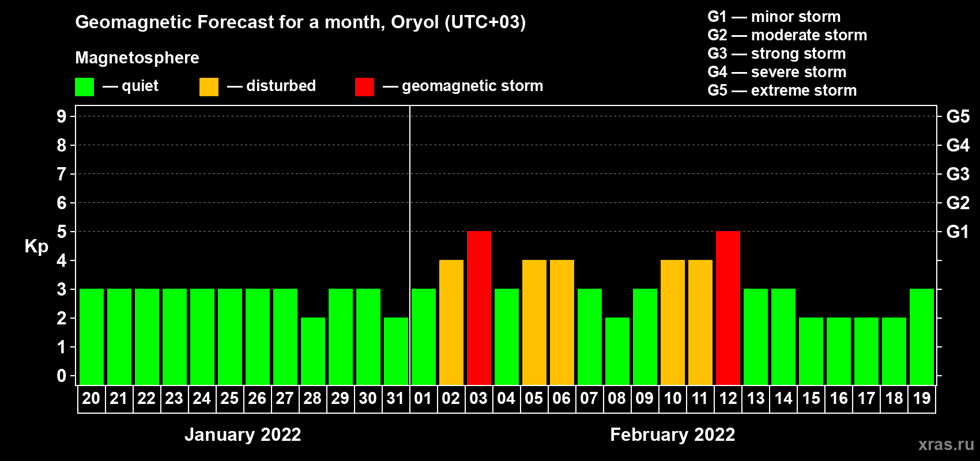Click the G3 right axis label
980x461 pixels.
(x=958, y=174)
